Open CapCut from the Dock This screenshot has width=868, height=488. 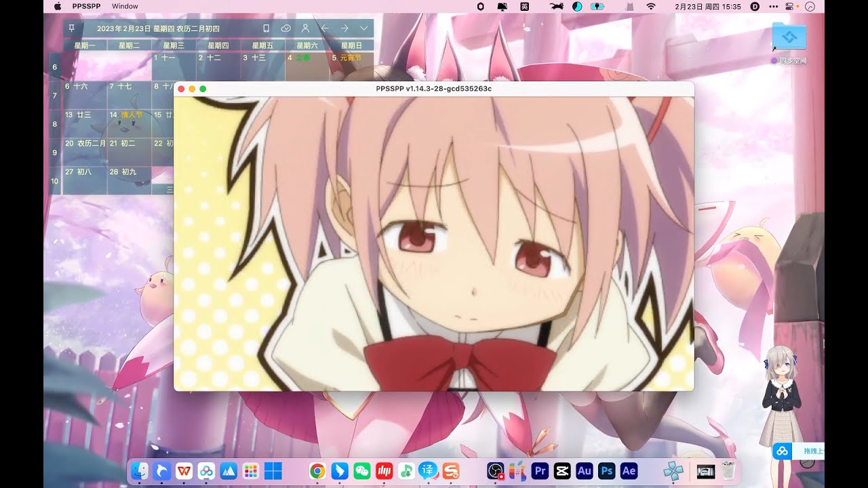(x=562, y=471)
